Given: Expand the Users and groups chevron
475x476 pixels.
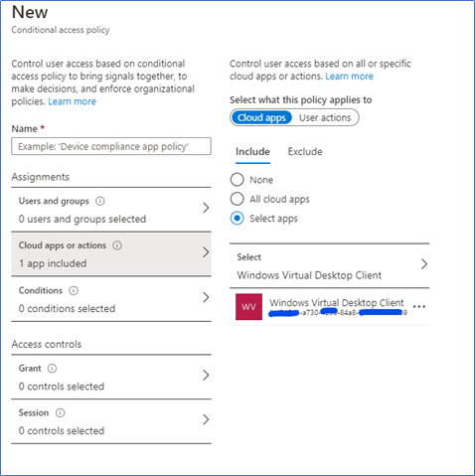Looking at the screenshot, I should pos(206,208).
